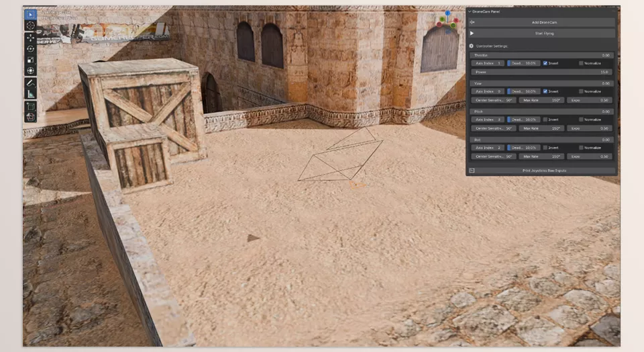Click the camera icon beside Add DroneCam
The width and height of the screenshot is (644, 352).
tap(472, 22)
